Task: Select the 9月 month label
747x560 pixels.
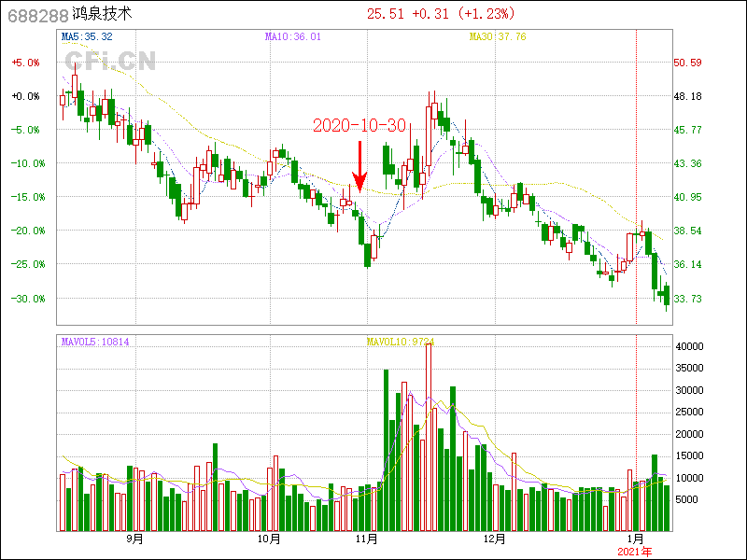Action: [x=134, y=539]
